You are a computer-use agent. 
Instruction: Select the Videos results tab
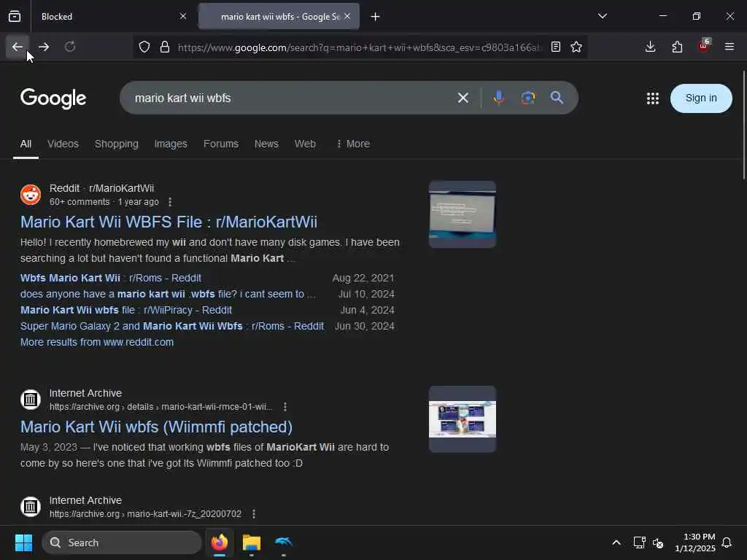coord(63,144)
